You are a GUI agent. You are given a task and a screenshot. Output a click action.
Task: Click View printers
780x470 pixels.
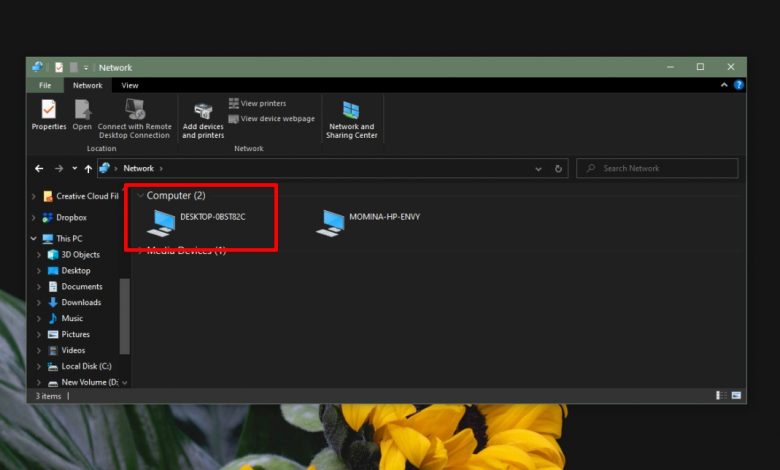point(258,103)
